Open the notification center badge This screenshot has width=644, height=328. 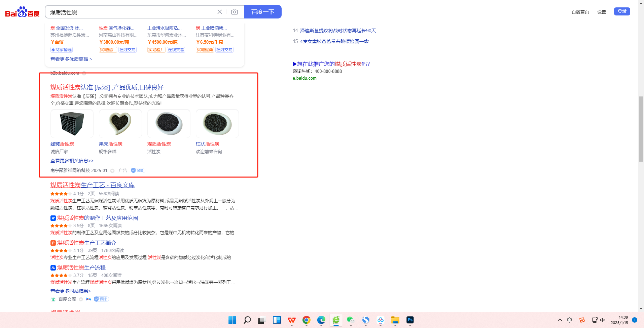point(635,320)
